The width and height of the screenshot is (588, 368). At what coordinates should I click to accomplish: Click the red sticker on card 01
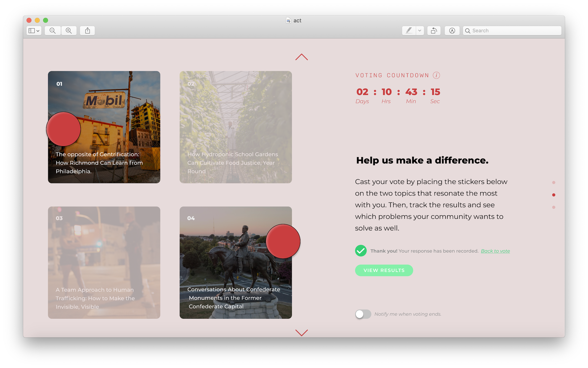(64, 129)
